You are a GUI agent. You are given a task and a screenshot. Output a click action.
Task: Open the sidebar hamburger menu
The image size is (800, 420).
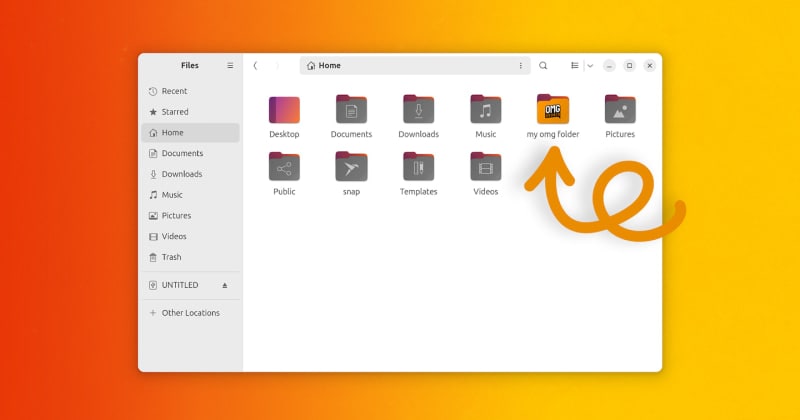pos(230,66)
